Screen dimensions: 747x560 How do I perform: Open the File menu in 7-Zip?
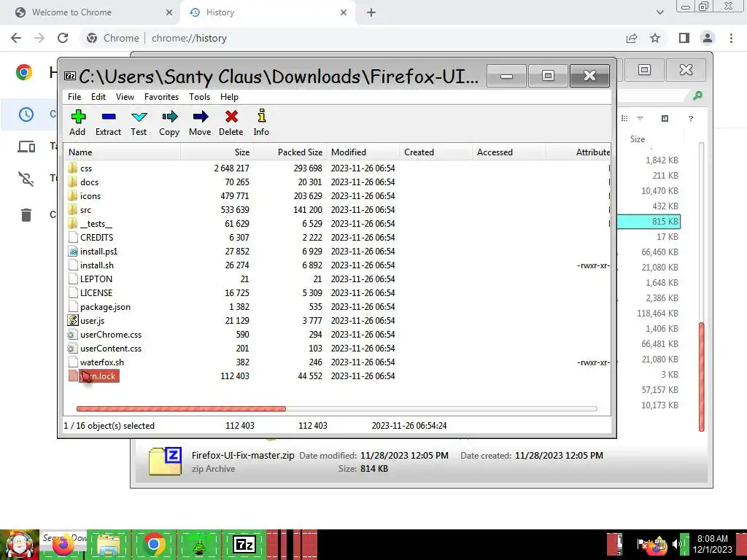tap(74, 97)
